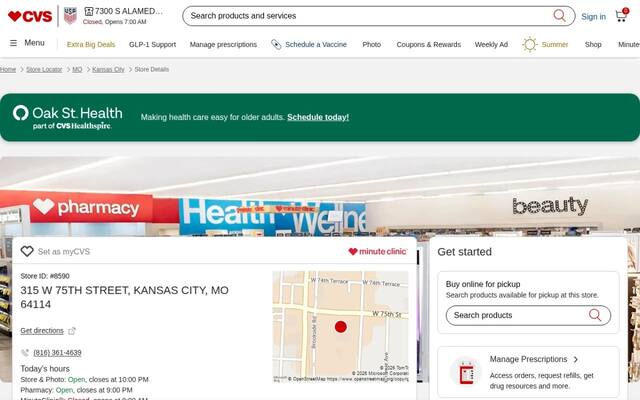Click the 315 W 75TH STREET address
Image resolution: width=640 pixels, height=400 pixels.
[124, 297]
